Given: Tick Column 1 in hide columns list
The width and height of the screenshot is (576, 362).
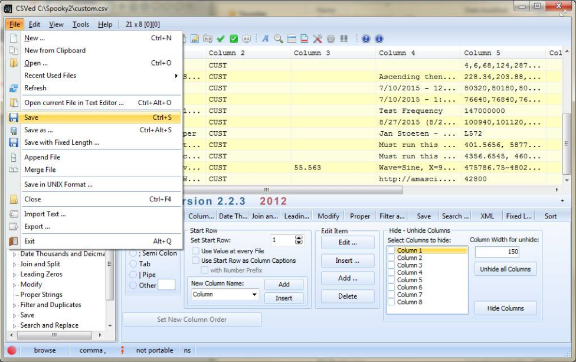Looking at the screenshot, I should (391, 251).
